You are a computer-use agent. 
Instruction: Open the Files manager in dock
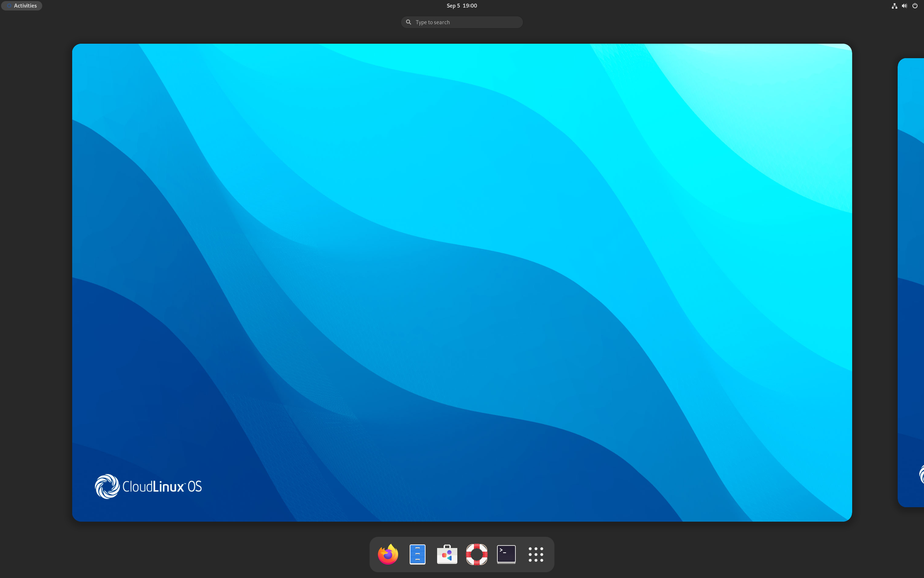[417, 554]
